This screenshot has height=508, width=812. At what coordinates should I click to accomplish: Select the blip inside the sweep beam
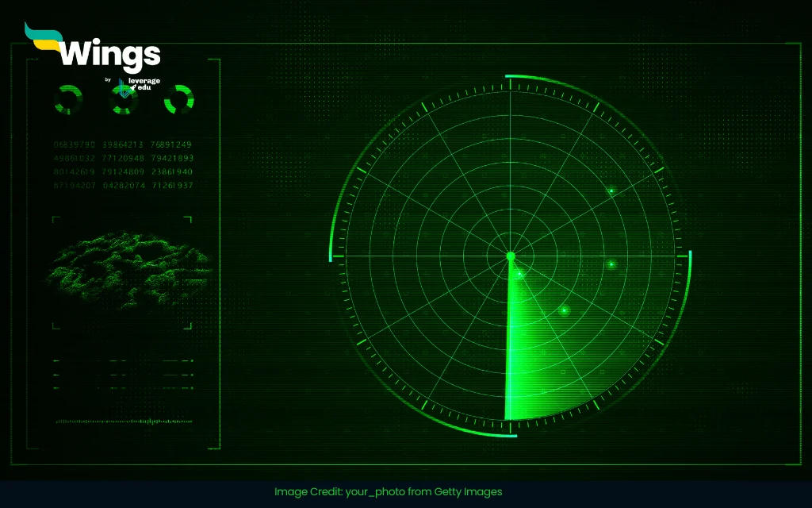(x=565, y=310)
